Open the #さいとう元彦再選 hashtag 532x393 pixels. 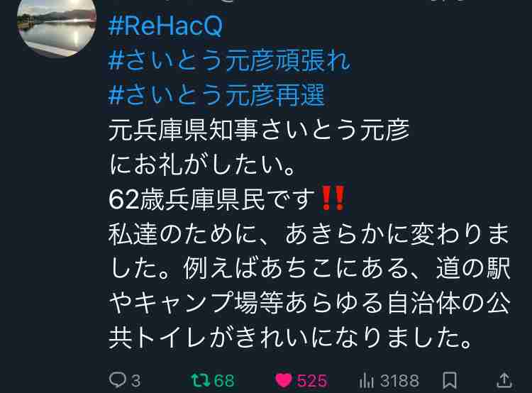(x=216, y=95)
